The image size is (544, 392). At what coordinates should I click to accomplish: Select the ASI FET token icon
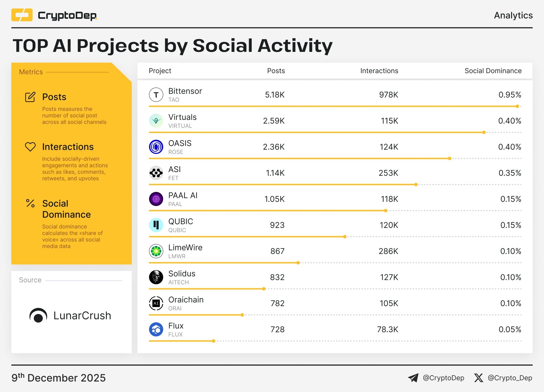point(156,173)
